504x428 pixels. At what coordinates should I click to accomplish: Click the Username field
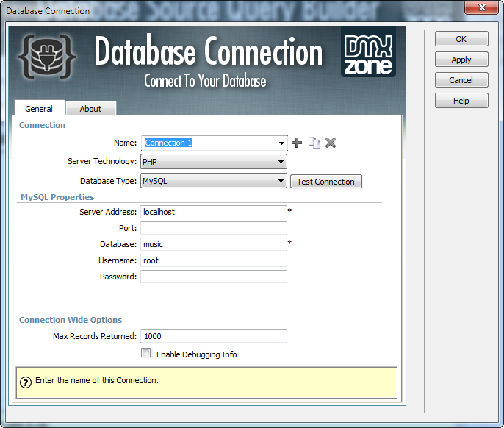(x=214, y=260)
